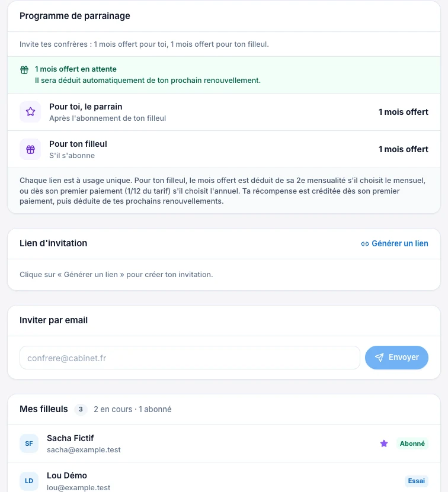The height and width of the screenshot is (492, 448).
Task: Click the star icon beside "Pour toi, le parrain"
Action: [x=30, y=112]
